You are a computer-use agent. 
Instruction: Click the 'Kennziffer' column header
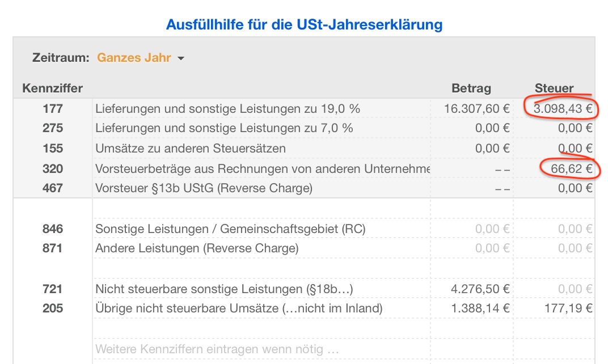coord(52,88)
